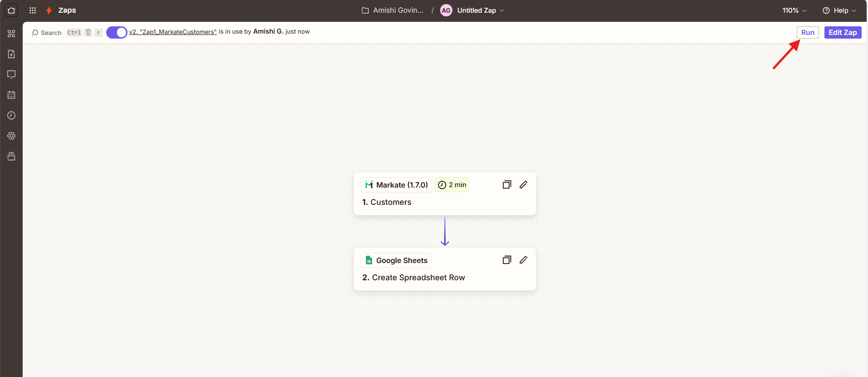Viewport: 868px width, 377px height.
Task: Select the 2. Create Spreadsheet Row step
Action: 445,269
